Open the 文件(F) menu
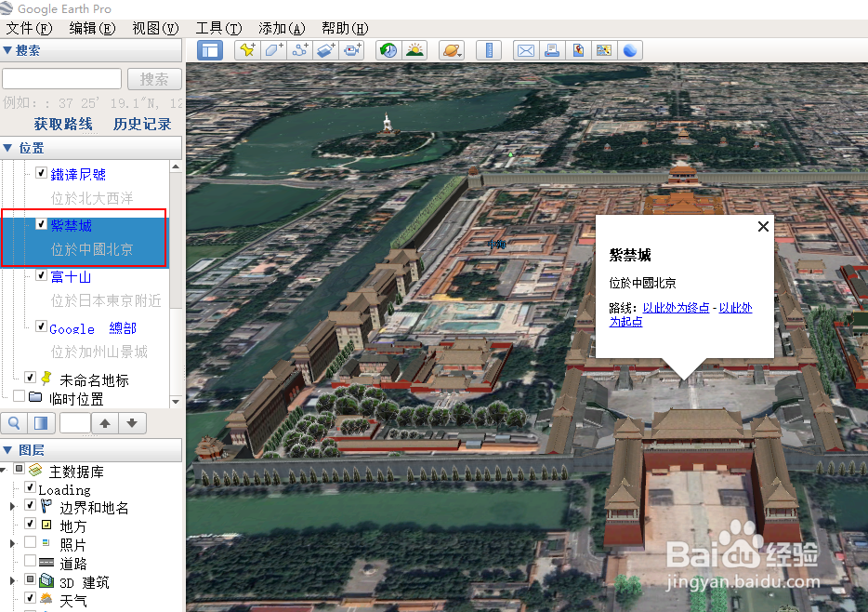Image resolution: width=868 pixels, height=612 pixels. click(28, 28)
